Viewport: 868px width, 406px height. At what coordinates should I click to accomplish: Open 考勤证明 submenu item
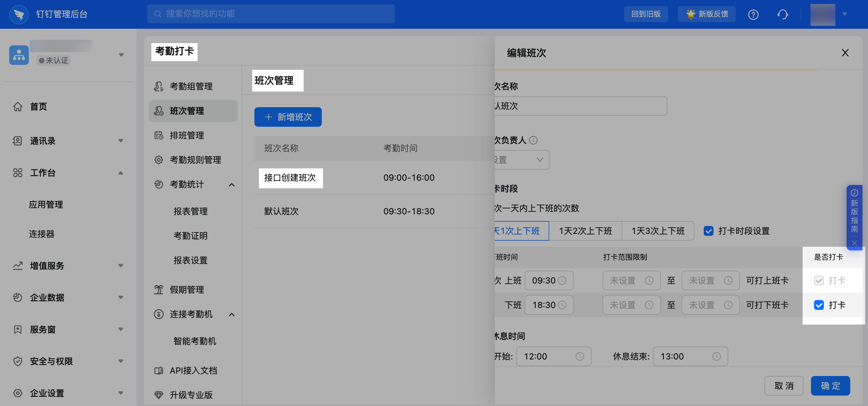tap(190, 236)
